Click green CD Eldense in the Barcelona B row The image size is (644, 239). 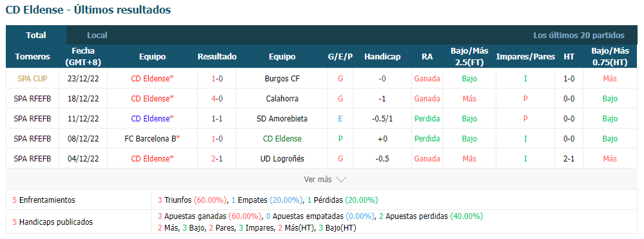[x=282, y=139]
